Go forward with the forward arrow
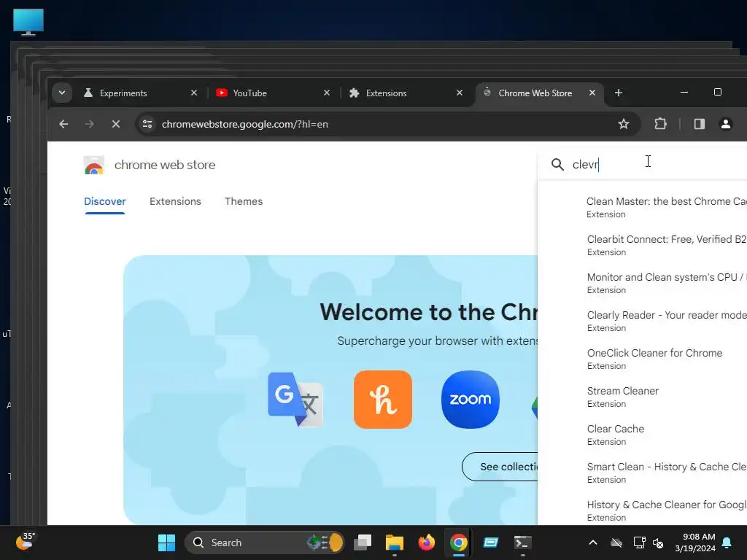Screen dimensions: 747x560 pos(90,124)
